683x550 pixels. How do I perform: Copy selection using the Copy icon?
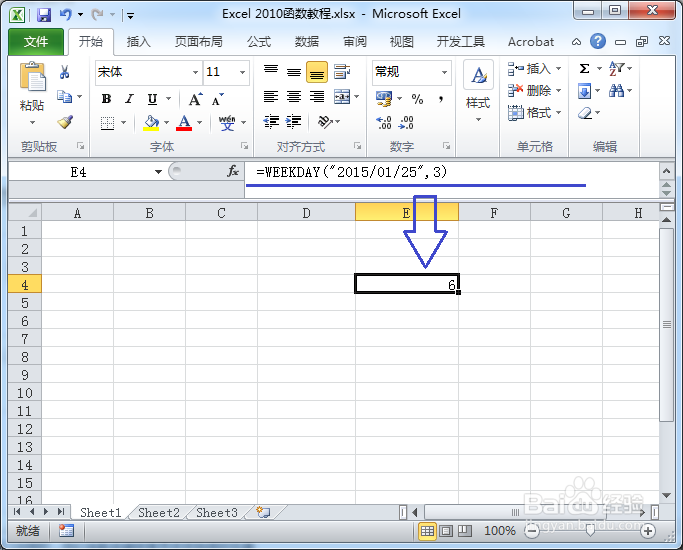(x=64, y=96)
